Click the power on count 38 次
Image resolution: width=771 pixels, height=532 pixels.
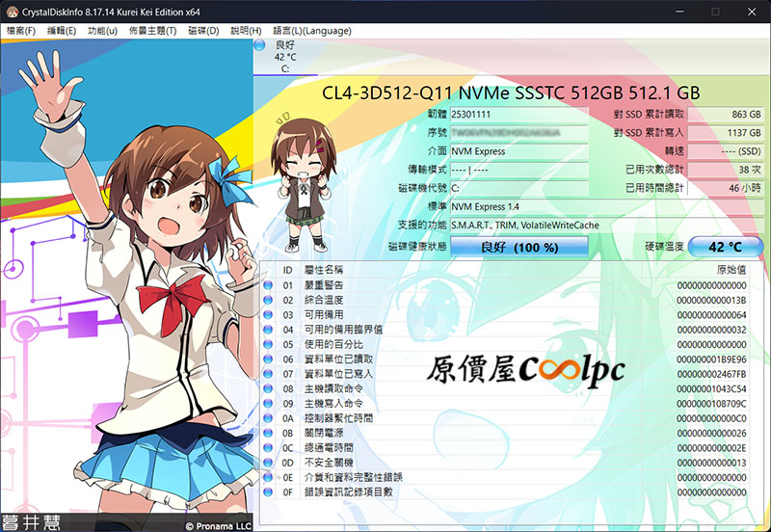coord(726,170)
